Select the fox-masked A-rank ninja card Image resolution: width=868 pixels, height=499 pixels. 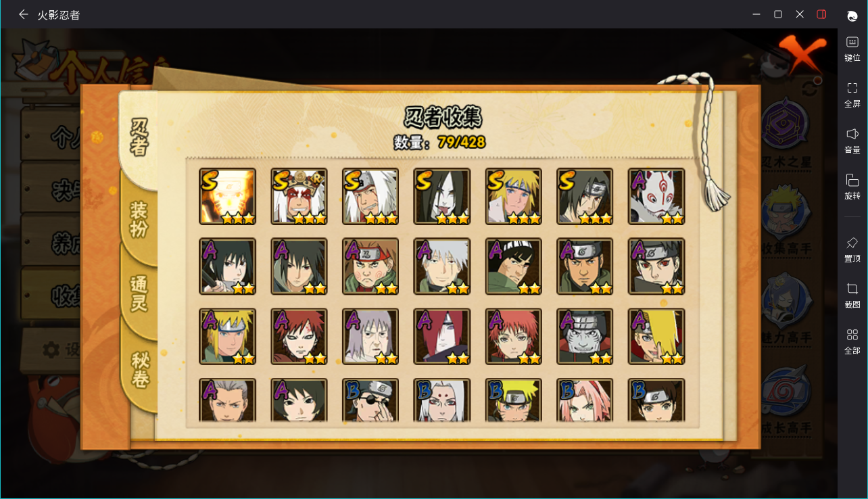656,196
